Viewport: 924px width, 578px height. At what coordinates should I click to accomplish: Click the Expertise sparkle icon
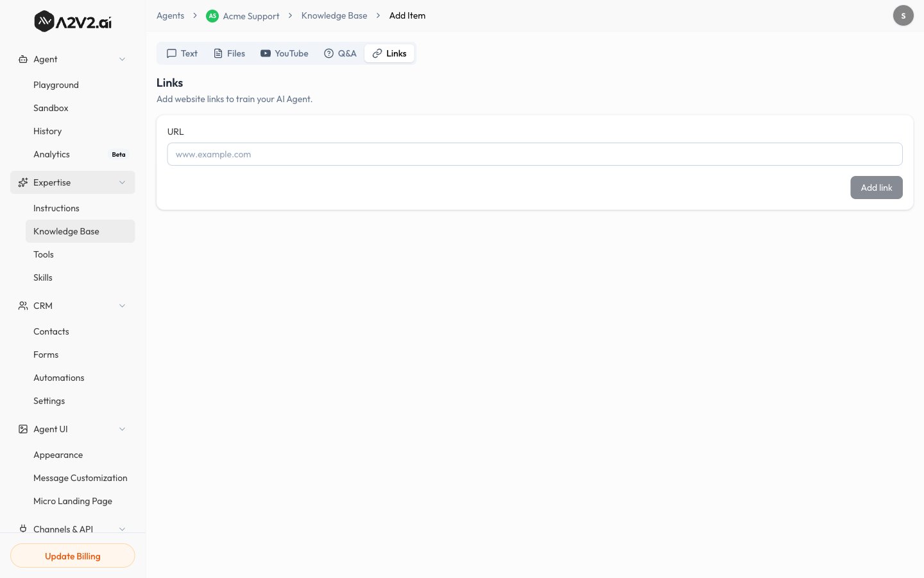tap(23, 182)
